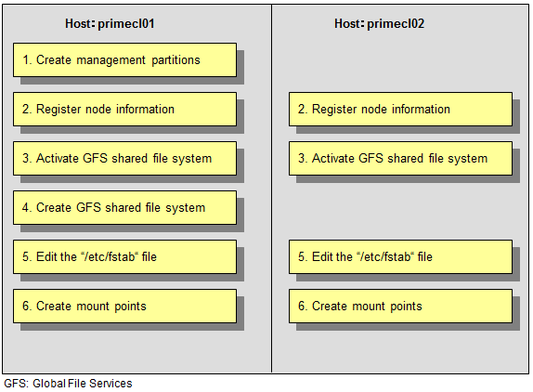Click primecl01 'Edit the /etc/fstab file' box

tap(124, 256)
